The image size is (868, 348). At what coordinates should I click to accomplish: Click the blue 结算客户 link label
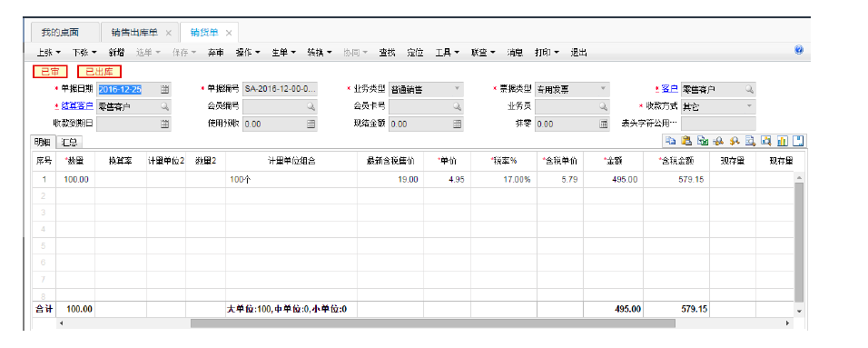point(77,105)
